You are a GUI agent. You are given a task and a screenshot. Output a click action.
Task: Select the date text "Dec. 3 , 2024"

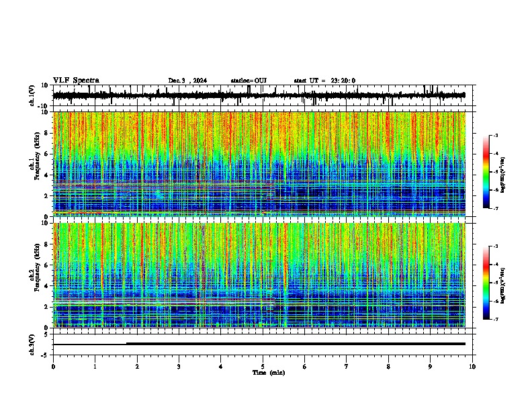tap(187, 81)
